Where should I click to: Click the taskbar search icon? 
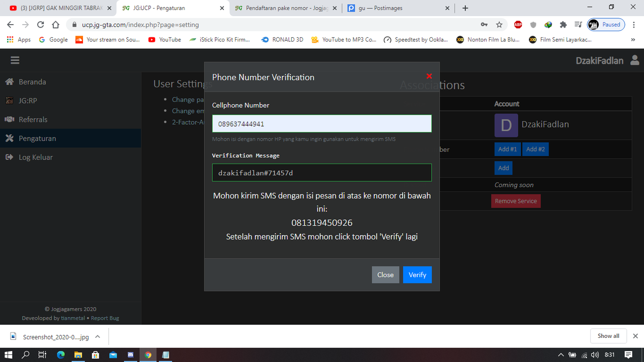pyautogui.click(x=26, y=354)
